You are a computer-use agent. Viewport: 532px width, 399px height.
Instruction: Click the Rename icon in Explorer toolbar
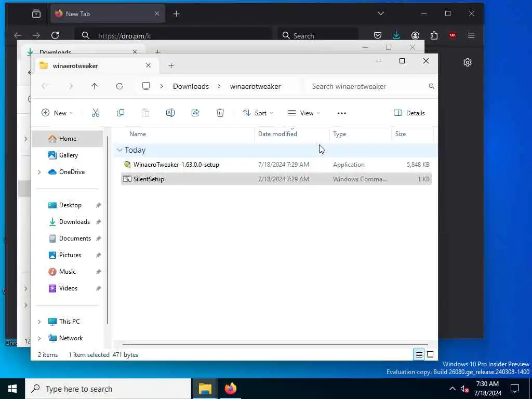click(x=170, y=113)
